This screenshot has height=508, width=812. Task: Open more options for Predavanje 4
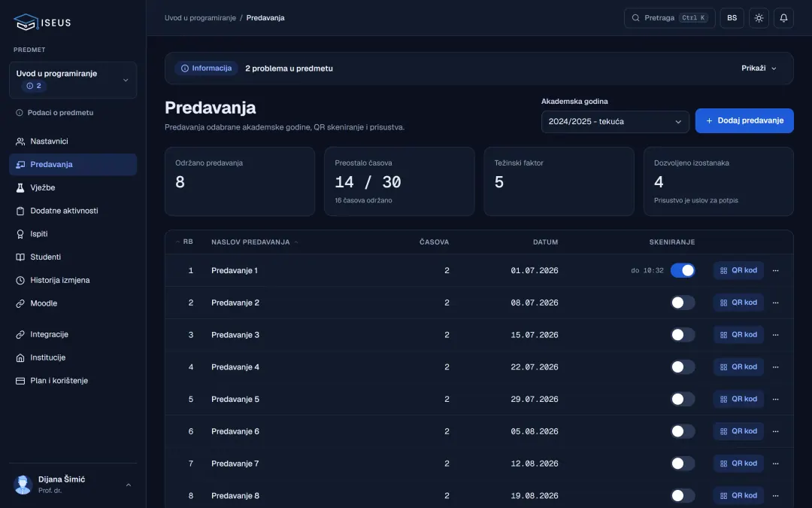(x=775, y=367)
